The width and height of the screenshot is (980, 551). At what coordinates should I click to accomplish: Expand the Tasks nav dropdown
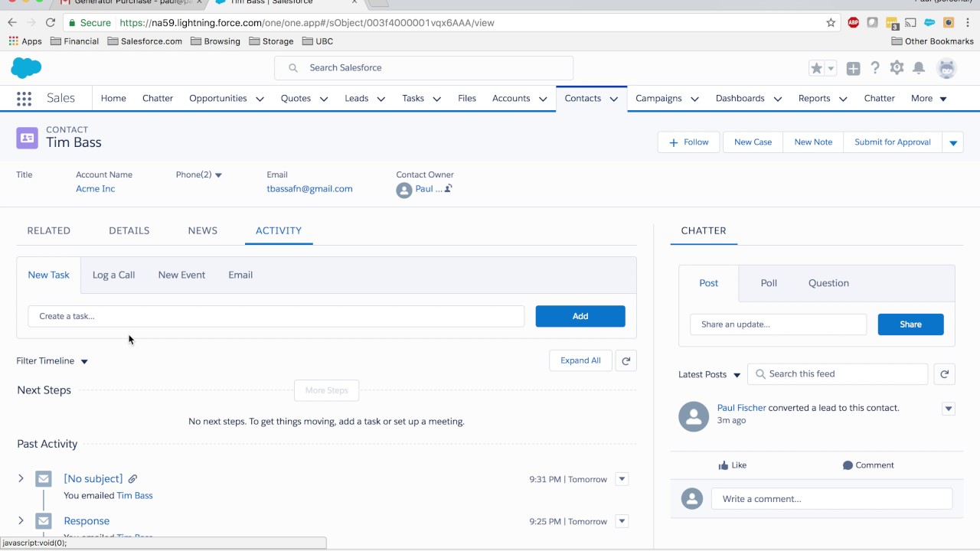click(437, 99)
